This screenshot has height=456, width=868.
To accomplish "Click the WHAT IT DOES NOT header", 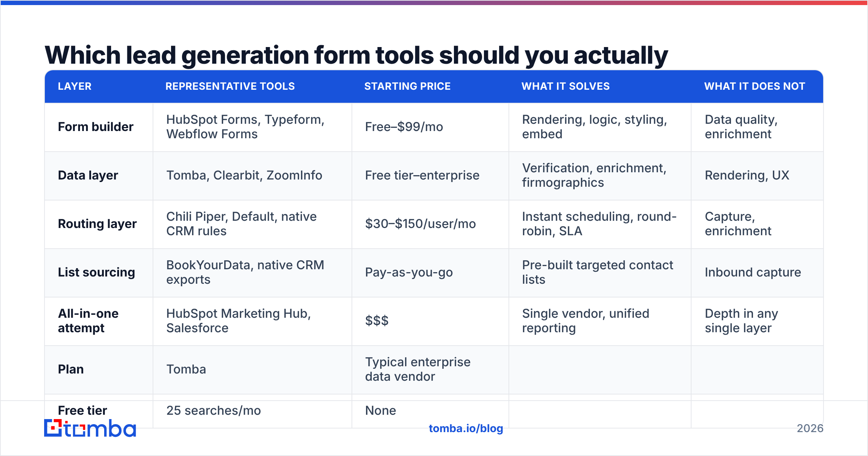I will point(755,86).
